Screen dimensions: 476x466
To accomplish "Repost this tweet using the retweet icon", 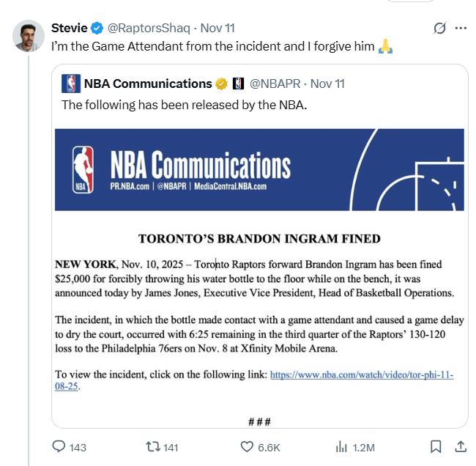I will pyautogui.click(x=154, y=446).
